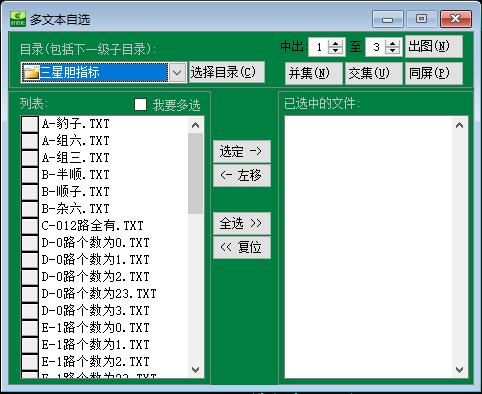Click the folder icon in directory combo box
The width and height of the screenshot is (482, 394).
click(x=31, y=72)
